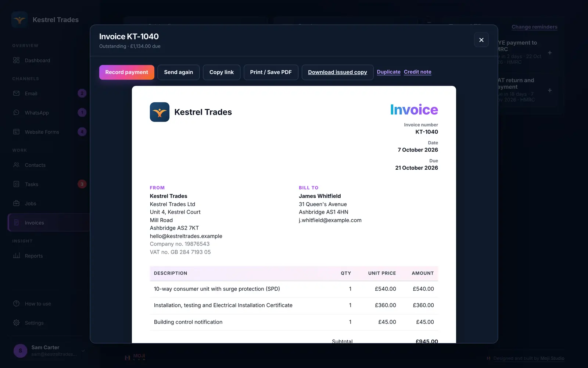Click due date 21 October 2026

tap(416, 168)
